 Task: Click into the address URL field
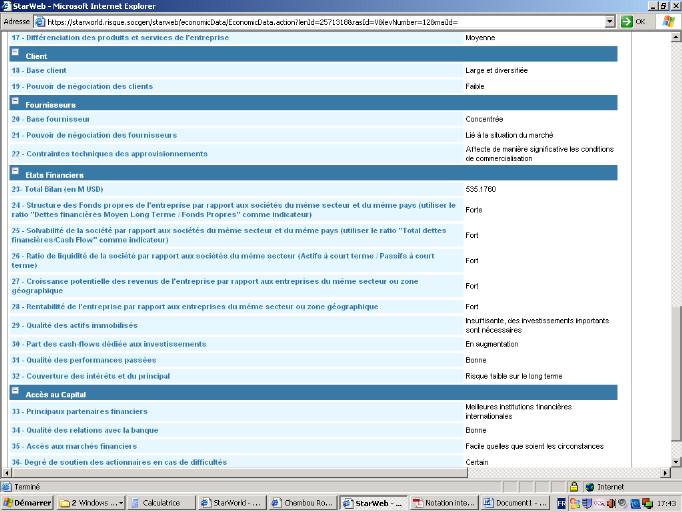point(324,22)
